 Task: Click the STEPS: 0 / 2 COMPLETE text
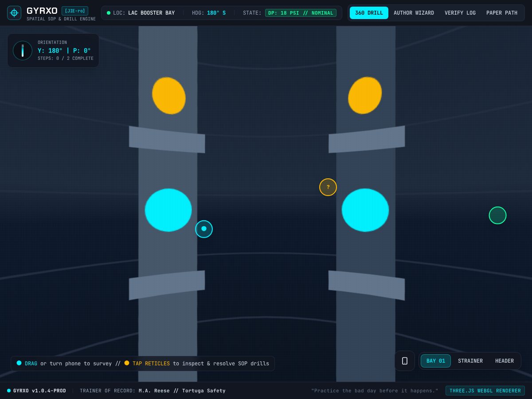[x=66, y=59]
